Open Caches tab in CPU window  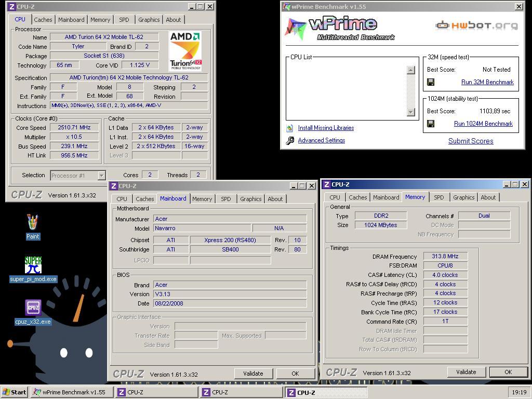point(43,20)
